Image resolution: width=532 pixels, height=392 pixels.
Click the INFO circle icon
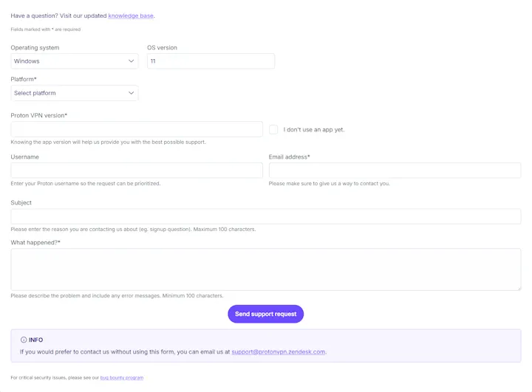24,340
